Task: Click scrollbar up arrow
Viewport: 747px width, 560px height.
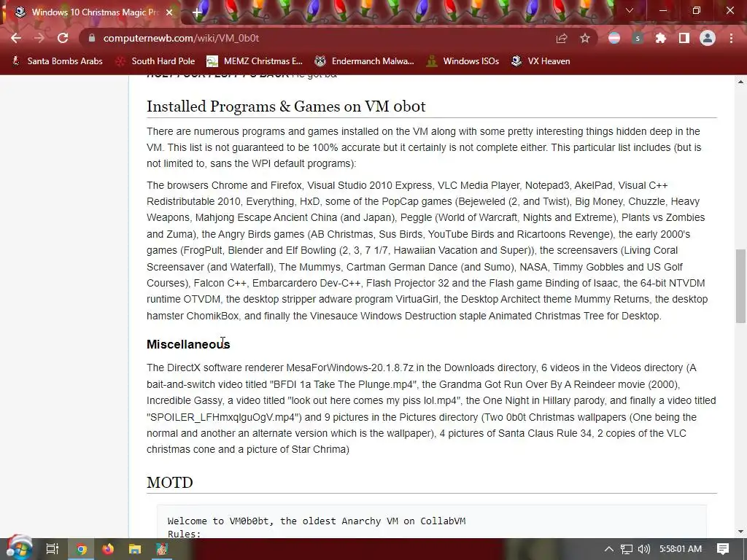Action: [740, 82]
